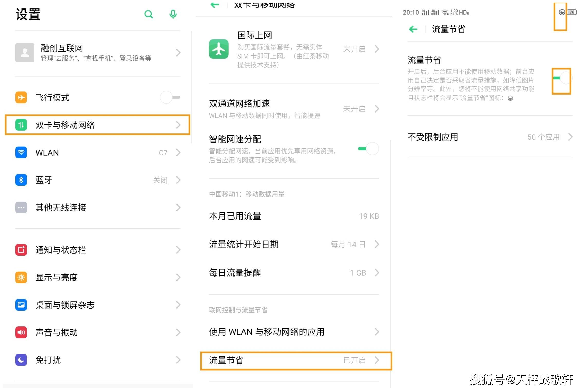Tap the WiFi signal status icon

pos(445,12)
